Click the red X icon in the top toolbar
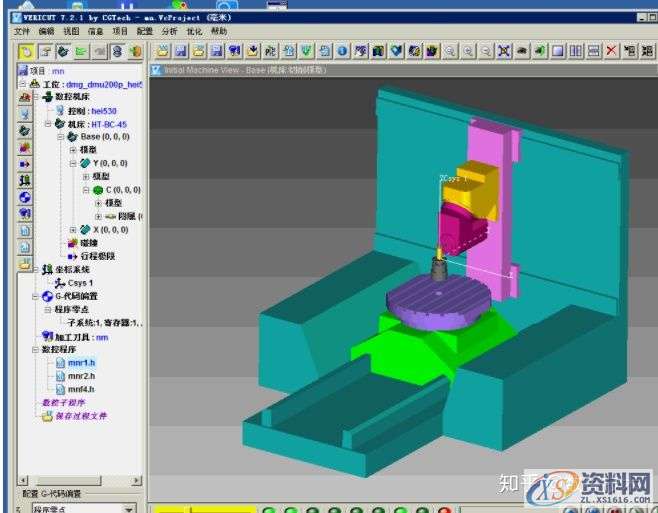Image resolution: width=658 pixels, height=513 pixels. point(611,50)
